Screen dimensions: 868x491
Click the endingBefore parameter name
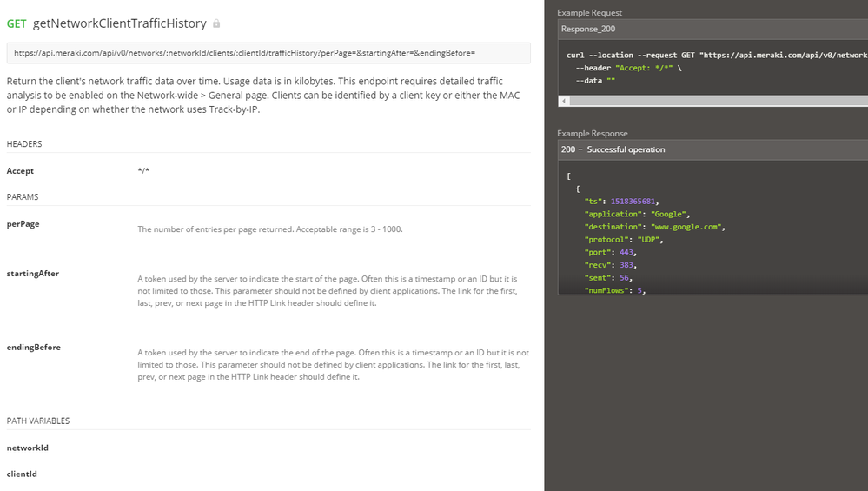[x=34, y=347]
